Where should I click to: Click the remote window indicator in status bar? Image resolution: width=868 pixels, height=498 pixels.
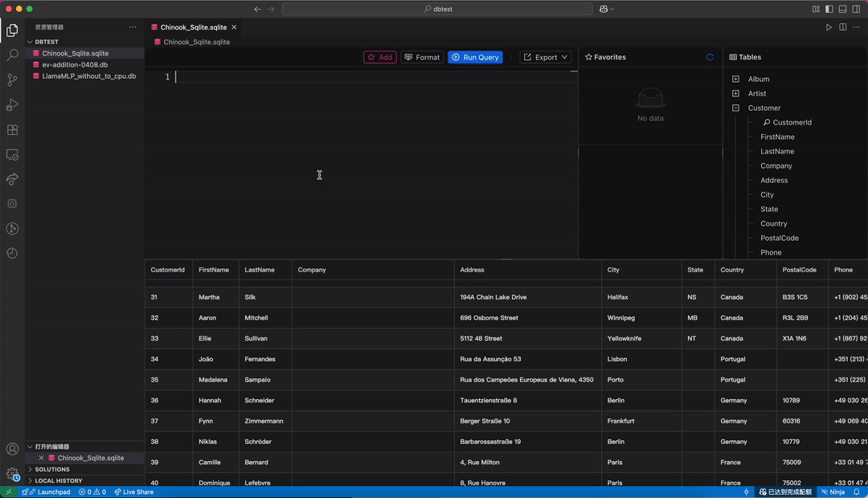coord(9,492)
